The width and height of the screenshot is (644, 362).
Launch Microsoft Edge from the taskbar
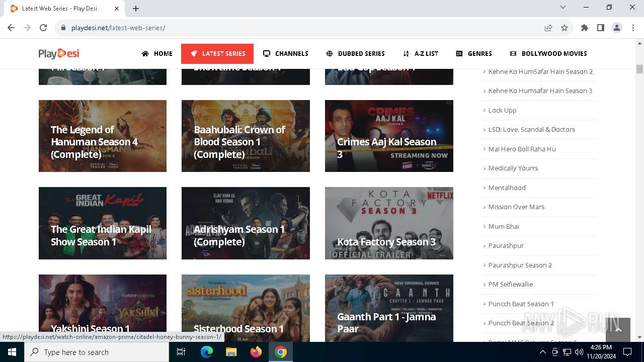tap(207, 352)
